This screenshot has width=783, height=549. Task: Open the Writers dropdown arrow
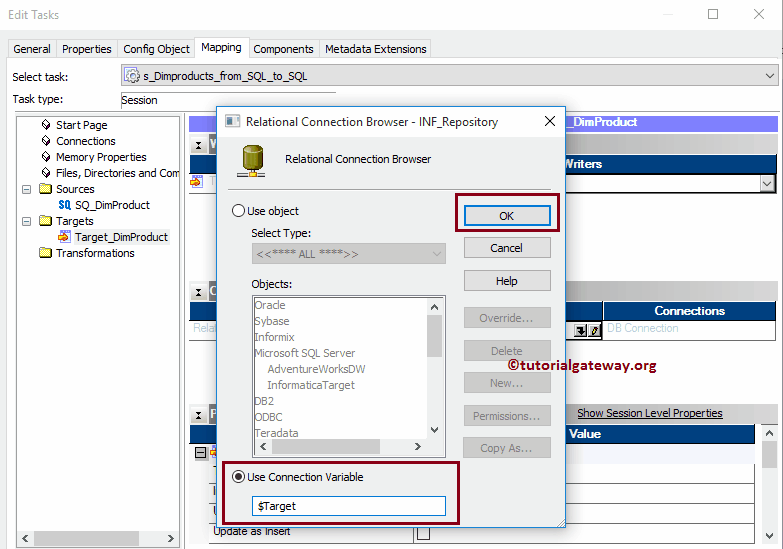(x=767, y=183)
